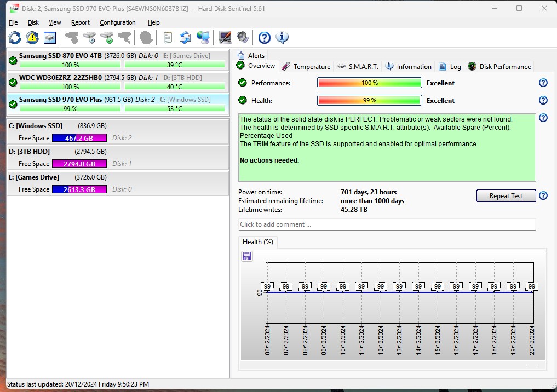Click the 45.28 TB lifetime writes value
The height and width of the screenshot is (392, 557).
(x=354, y=210)
